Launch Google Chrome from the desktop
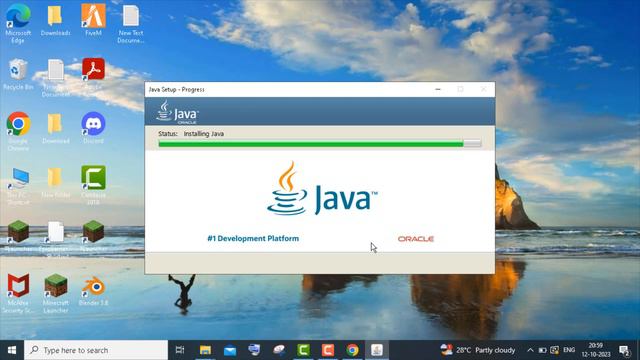Screen dimensions: 640x360 pos(18,131)
